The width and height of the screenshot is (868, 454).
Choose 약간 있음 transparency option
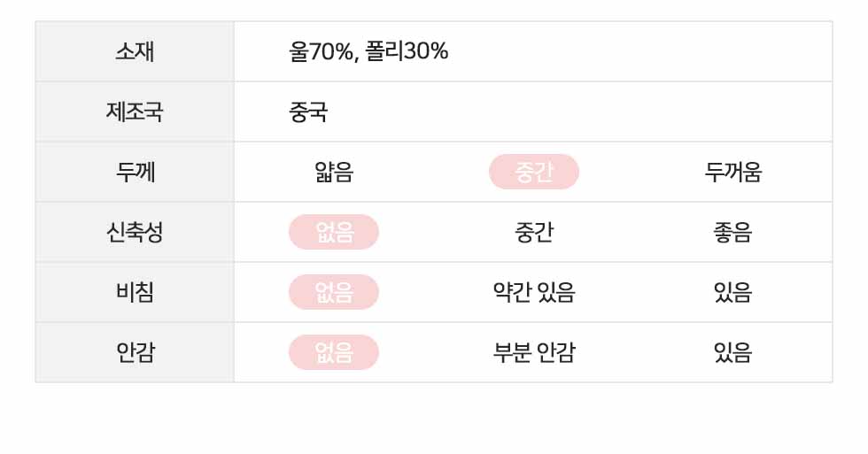(533, 292)
